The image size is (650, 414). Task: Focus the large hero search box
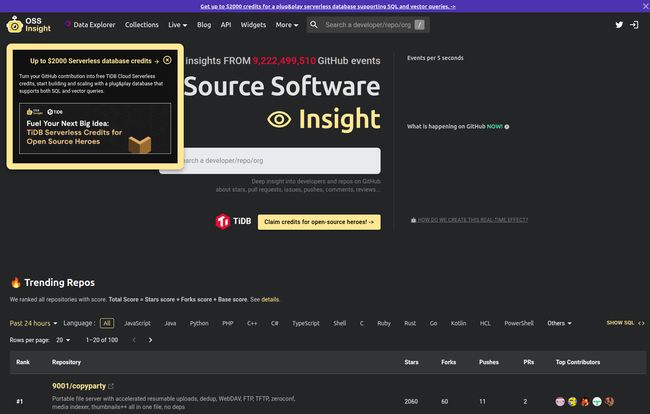click(270, 161)
